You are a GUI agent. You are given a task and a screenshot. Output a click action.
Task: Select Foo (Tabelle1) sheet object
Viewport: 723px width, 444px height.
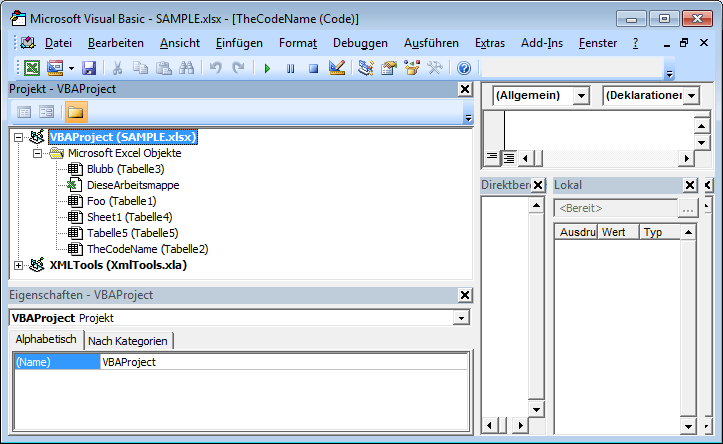(x=122, y=201)
